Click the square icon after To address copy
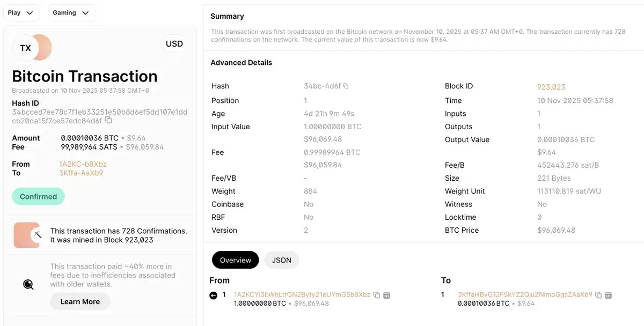644x326 pixels. pos(608,295)
